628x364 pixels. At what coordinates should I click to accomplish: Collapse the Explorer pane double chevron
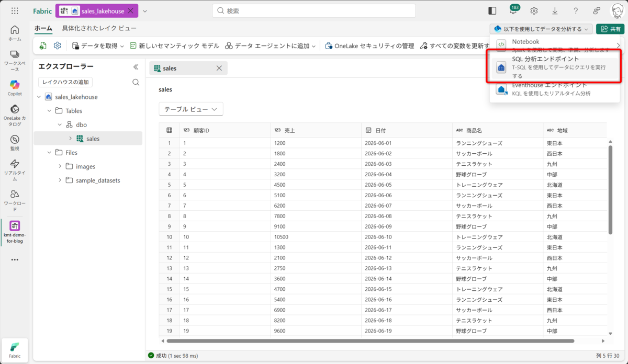[x=136, y=66]
